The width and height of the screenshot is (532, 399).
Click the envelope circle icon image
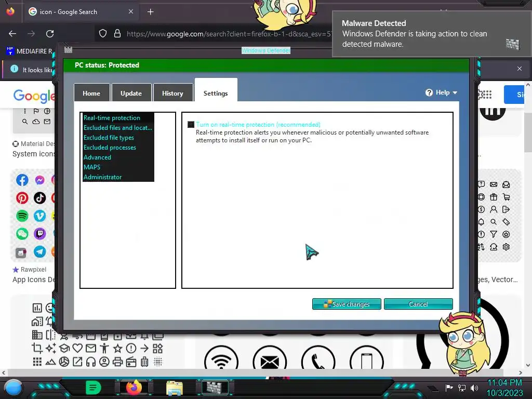pos(270,357)
